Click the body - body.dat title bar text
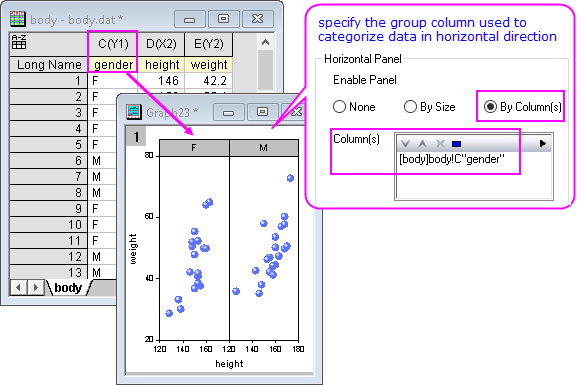This screenshot has width=581, height=385. pyautogui.click(x=76, y=20)
